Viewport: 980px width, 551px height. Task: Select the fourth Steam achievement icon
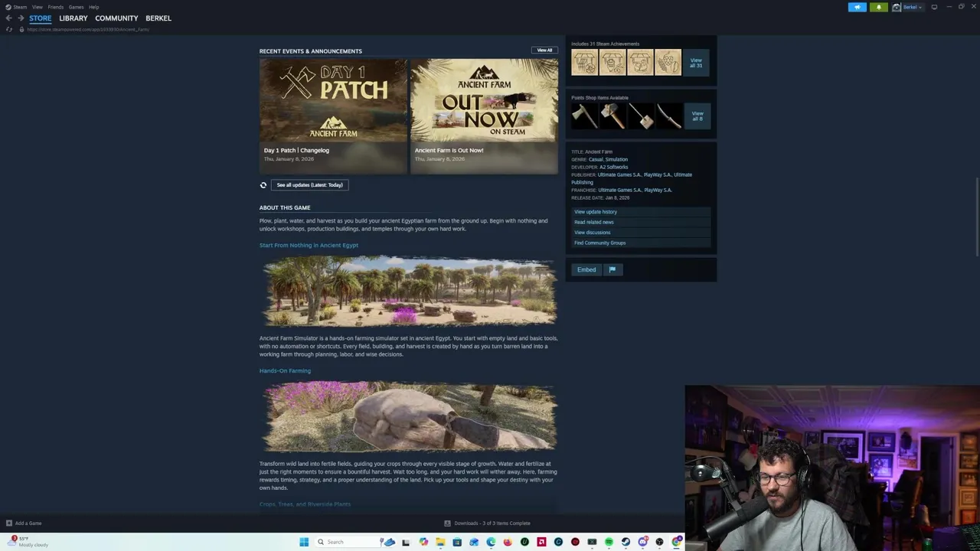click(x=668, y=63)
